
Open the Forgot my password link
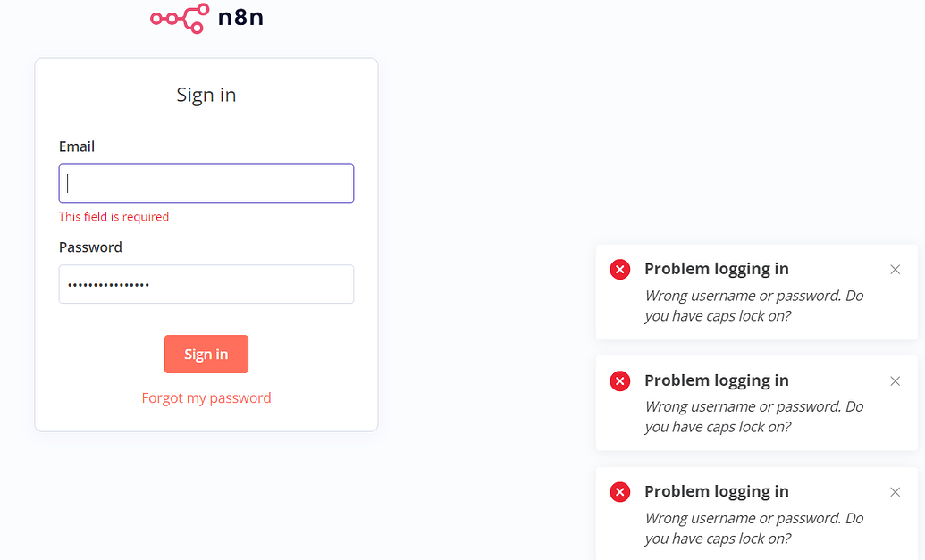click(206, 397)
